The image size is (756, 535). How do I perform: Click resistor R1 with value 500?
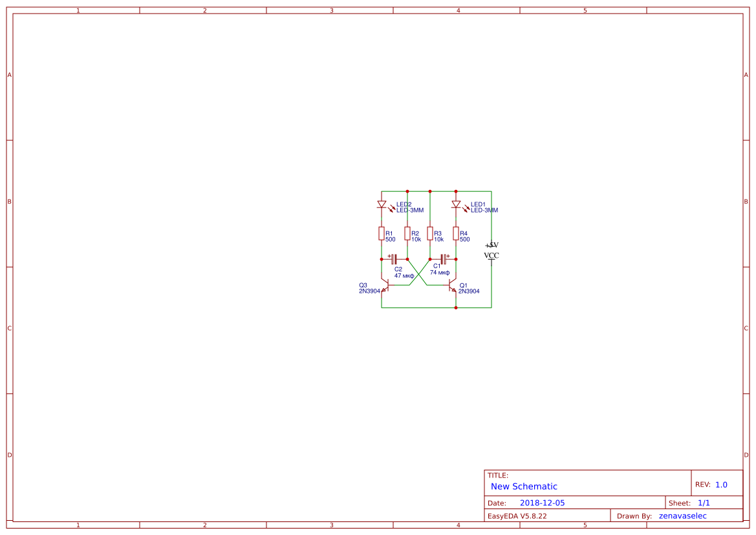pos(382,233)
